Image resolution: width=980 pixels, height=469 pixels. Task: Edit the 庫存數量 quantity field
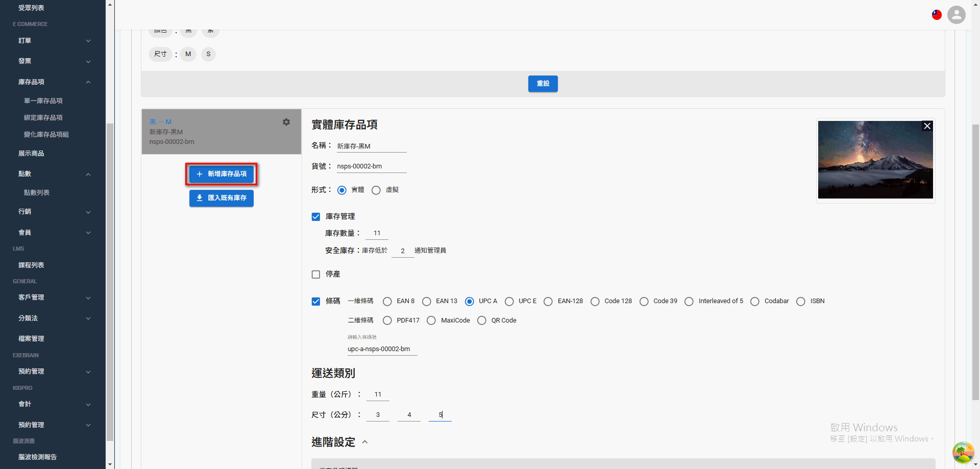[x=377, y=233]
